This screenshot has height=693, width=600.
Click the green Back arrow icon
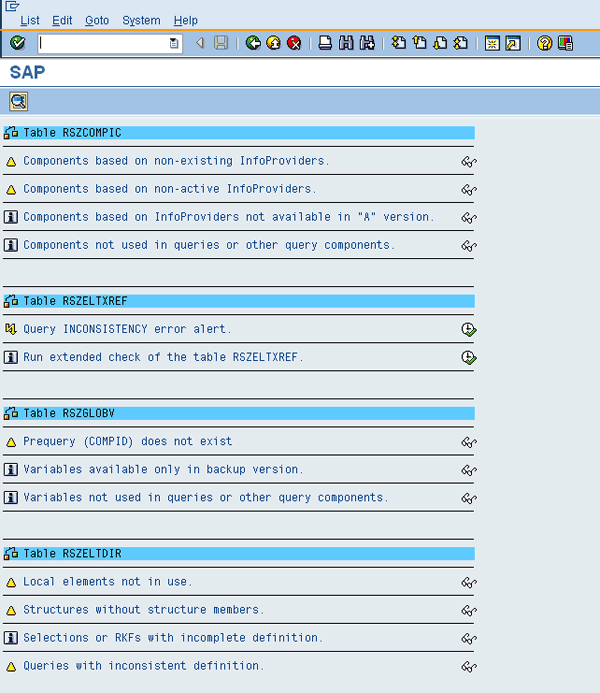tap(253, 43)
